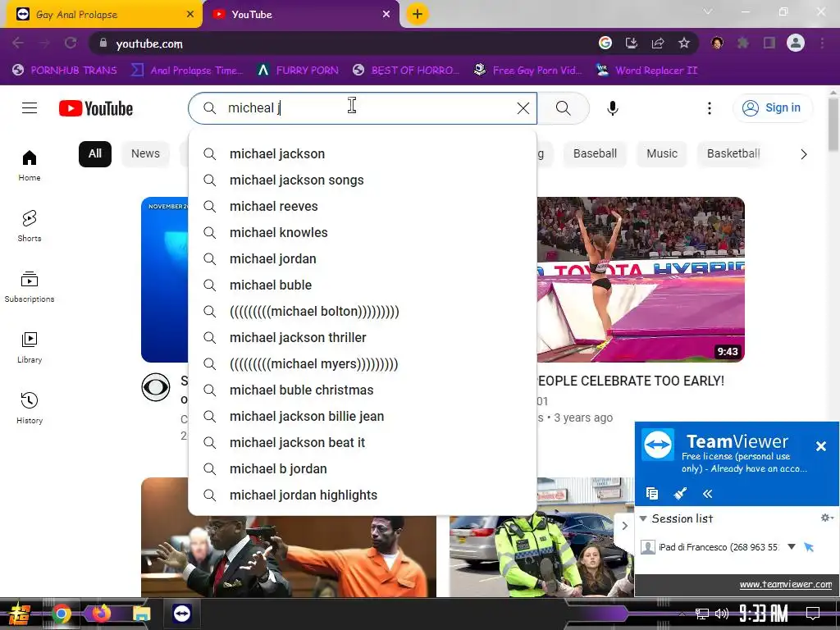Expand Chrome tab search chevron
This screenshot has height=630, width=840.
pyautogui.click(x=708, y=11)
